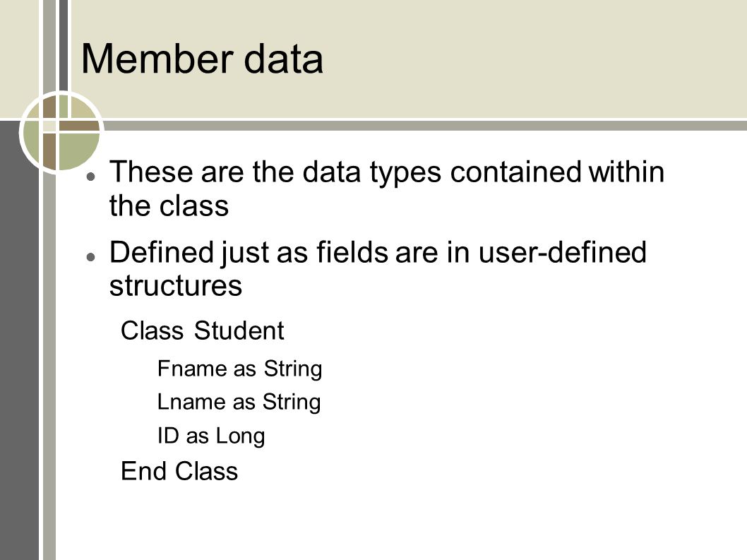Click the horizontal gray divider bar
The width and height of the screenshot is (747, 560).
(424, 126)
